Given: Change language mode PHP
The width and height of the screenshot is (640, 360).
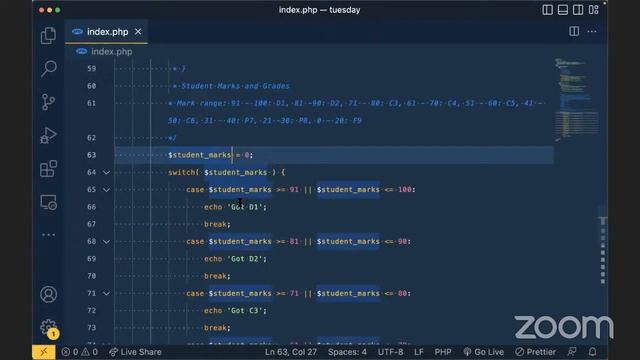Looking at the screenshot, I should coord(443,352).
